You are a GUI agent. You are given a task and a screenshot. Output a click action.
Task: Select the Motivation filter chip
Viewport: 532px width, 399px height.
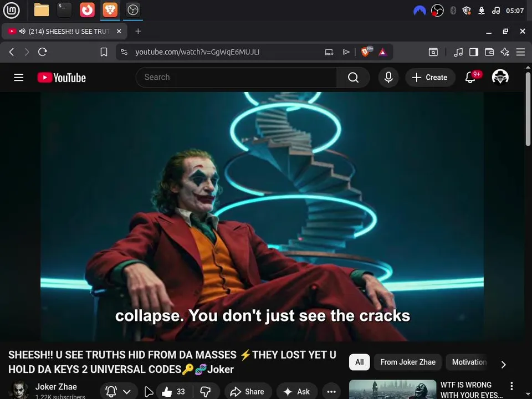pos(469,362)
